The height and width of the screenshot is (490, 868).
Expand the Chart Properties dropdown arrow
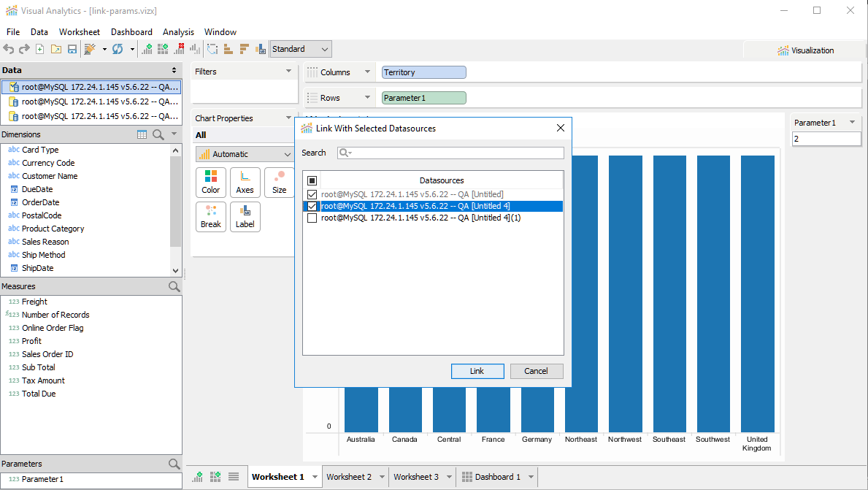tap(288, 118)
